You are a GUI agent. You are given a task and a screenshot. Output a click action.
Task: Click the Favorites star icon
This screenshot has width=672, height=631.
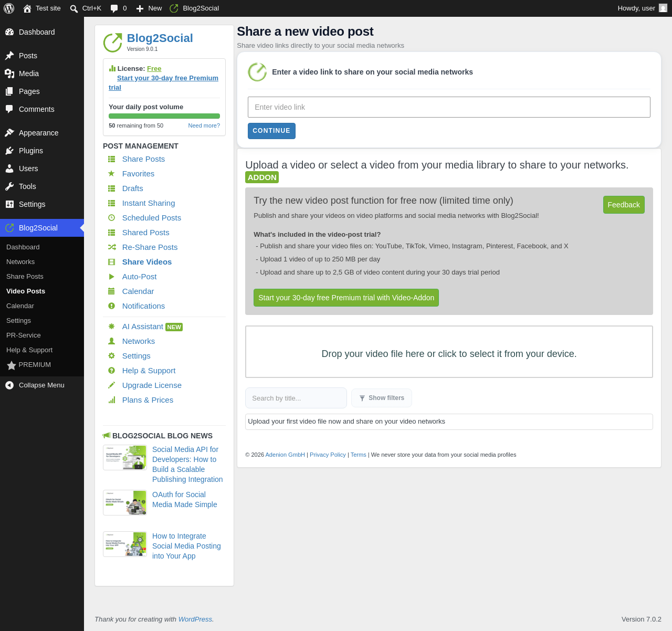pos(111,173)
